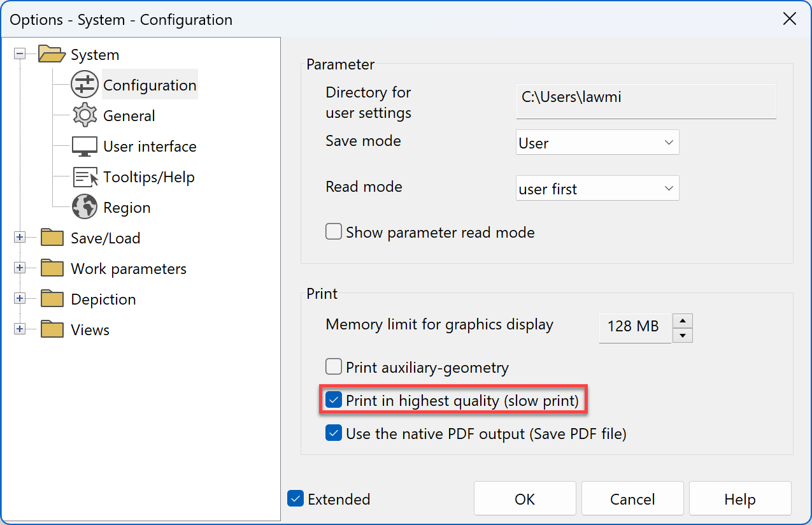Screen dimensions: 812x525
Task: Select the Configuration icon in the tree
Action: [85, 84]
